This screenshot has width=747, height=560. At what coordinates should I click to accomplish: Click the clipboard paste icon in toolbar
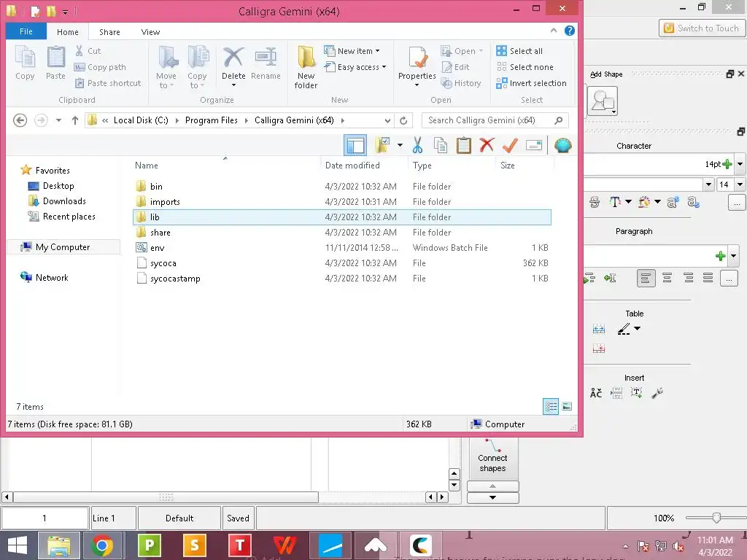click(463, 145)
